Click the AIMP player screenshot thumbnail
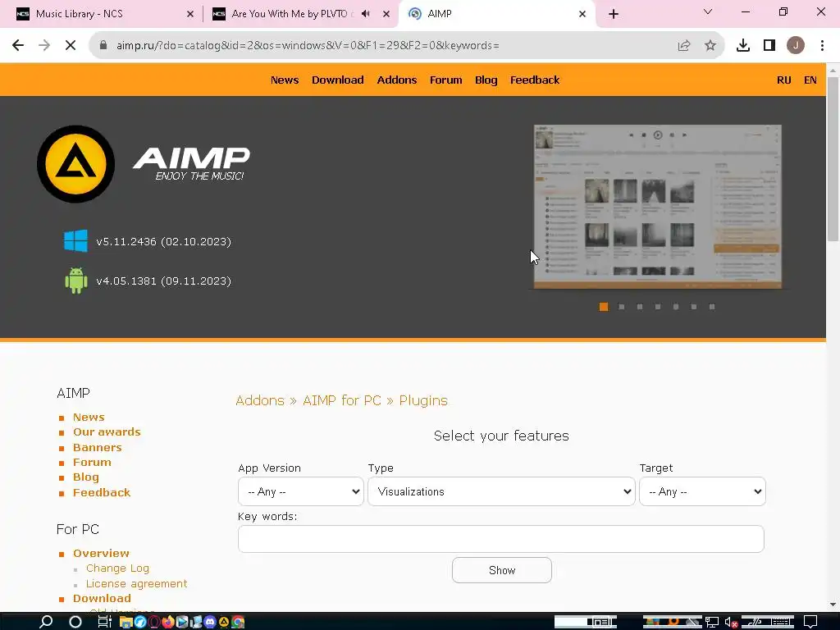 657,207
